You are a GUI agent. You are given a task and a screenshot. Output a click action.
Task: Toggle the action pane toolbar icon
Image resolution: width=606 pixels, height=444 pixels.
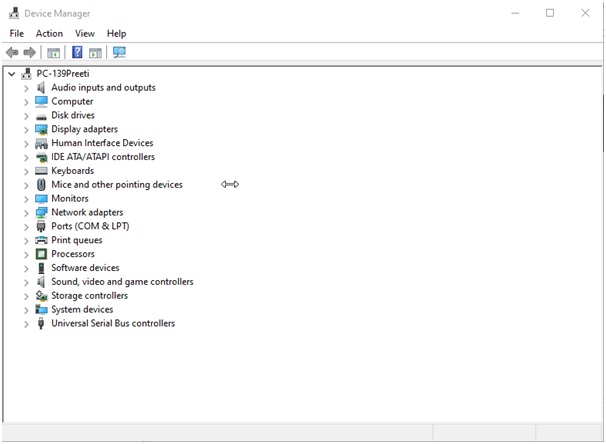point(95,53)
